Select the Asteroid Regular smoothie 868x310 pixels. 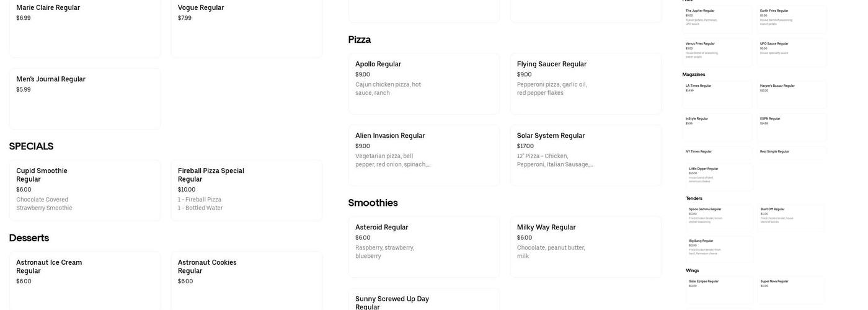click(423, 246)
